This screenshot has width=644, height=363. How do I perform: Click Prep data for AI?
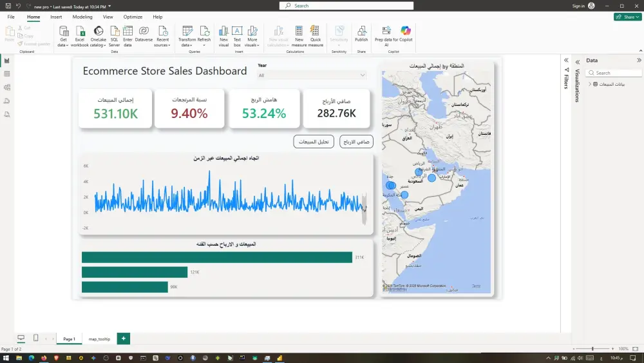pyautogui.click(x=386, y=36)
